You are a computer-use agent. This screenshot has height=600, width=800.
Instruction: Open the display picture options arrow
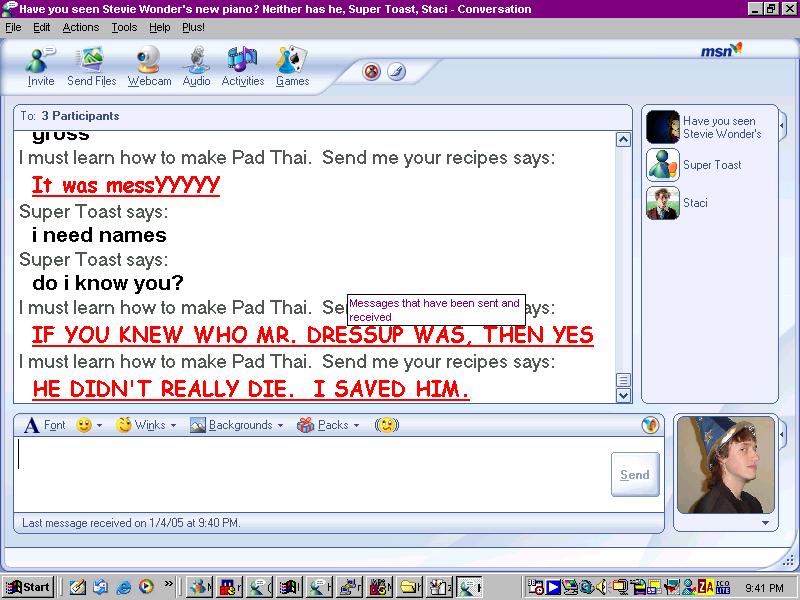click(x=765, y=523)
